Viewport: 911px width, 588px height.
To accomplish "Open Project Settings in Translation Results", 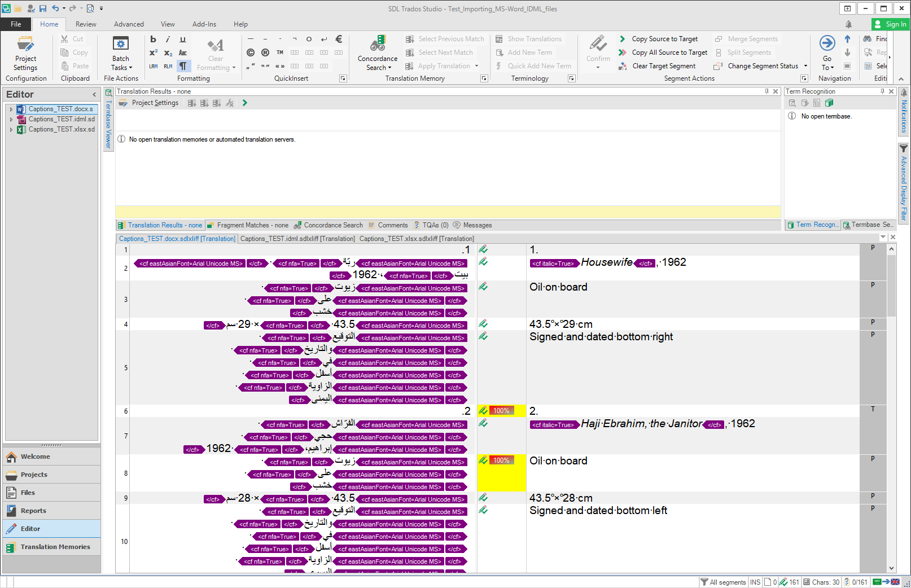I will coord(149,103).
